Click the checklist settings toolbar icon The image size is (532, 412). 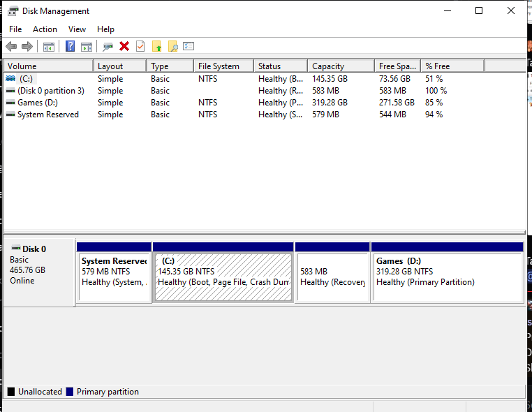[x=189, y=46]
